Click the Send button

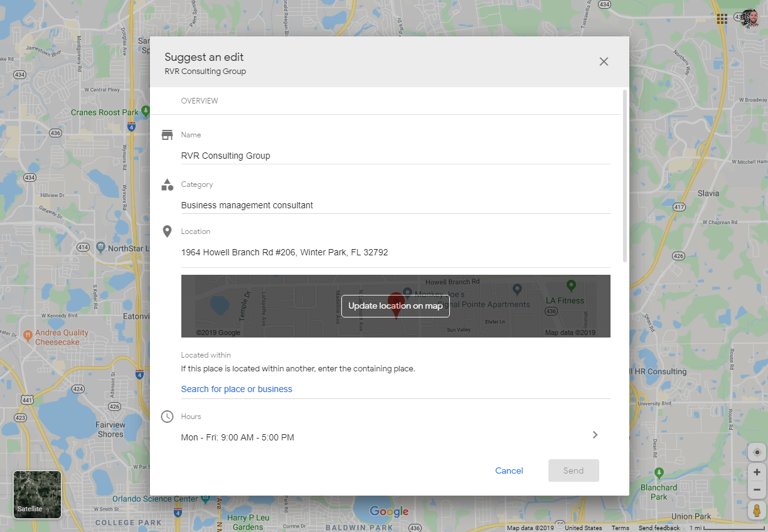coord(573,471)
